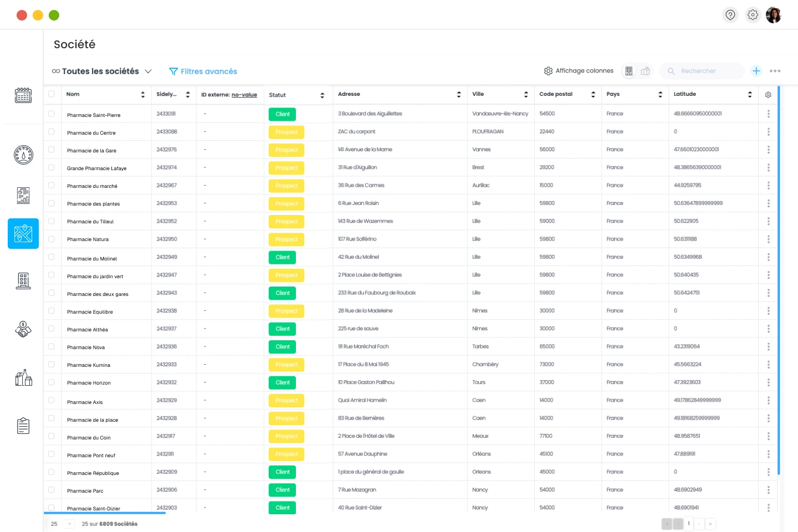This screenshot has height=532, width=798.
Task: Open Affichage colonnes settings gear
Action: pos(548,71)
